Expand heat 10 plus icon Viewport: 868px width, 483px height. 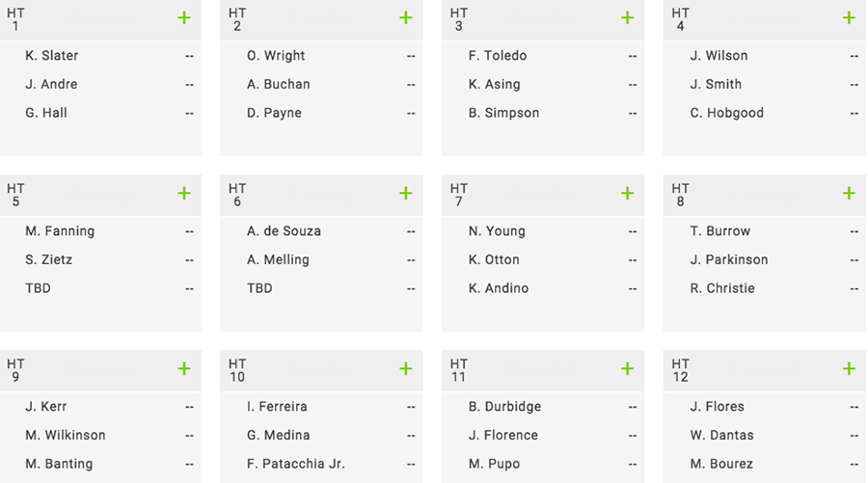click(405, 368)
